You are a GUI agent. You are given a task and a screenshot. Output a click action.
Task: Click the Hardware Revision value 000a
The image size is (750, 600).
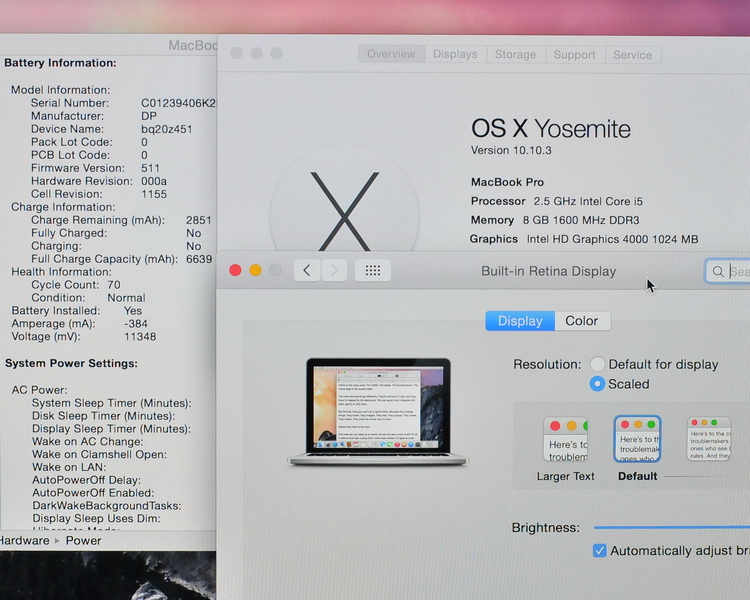(x=154, y=181)
